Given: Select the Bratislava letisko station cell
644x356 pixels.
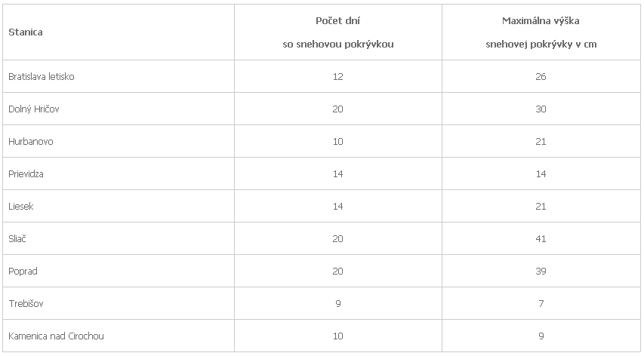Looking at the screenshot, I should [42, 77].
